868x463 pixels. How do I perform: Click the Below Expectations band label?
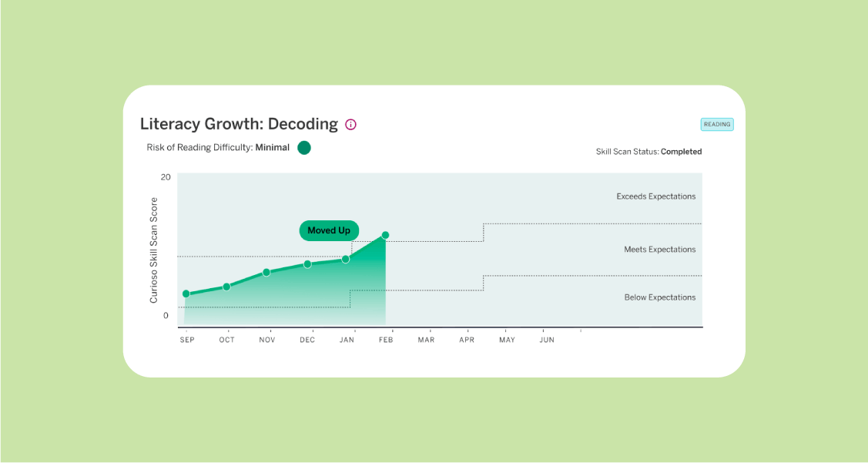point(659,297)
